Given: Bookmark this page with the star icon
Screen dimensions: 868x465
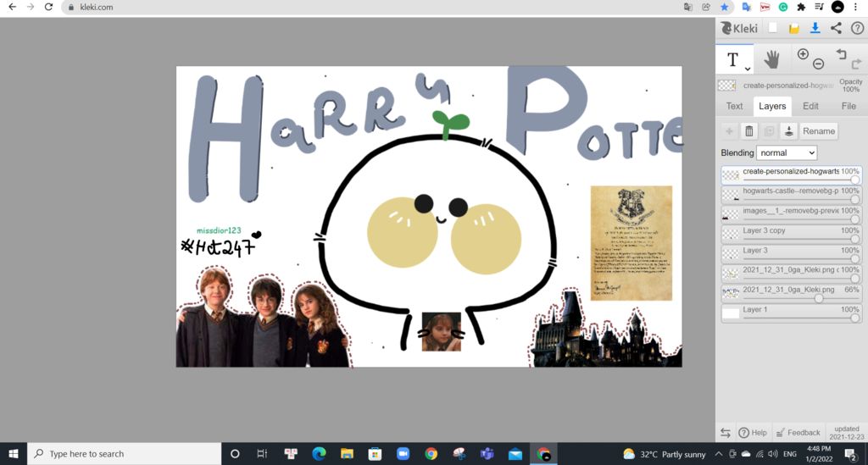Looking at the screenshot, I should (x=724, y=7).
